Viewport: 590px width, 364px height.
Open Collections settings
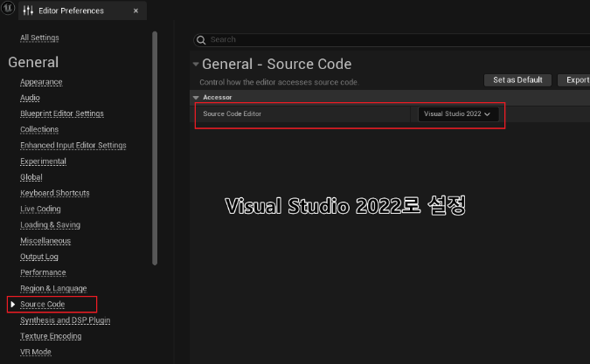click(39, 129)
